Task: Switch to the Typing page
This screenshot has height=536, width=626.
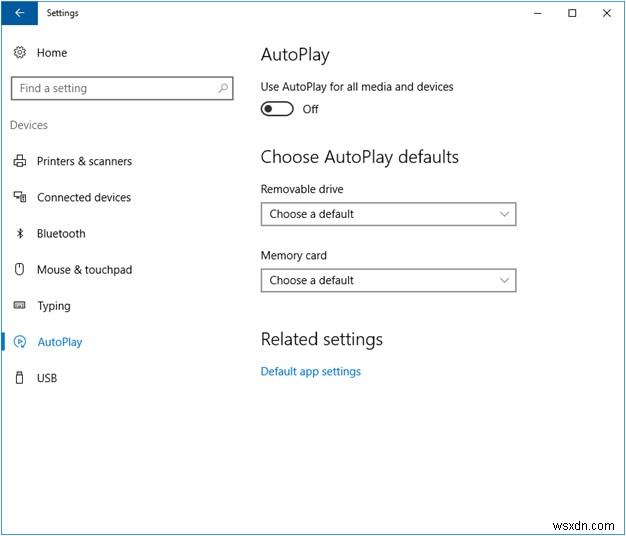Action: pos(54,306)
